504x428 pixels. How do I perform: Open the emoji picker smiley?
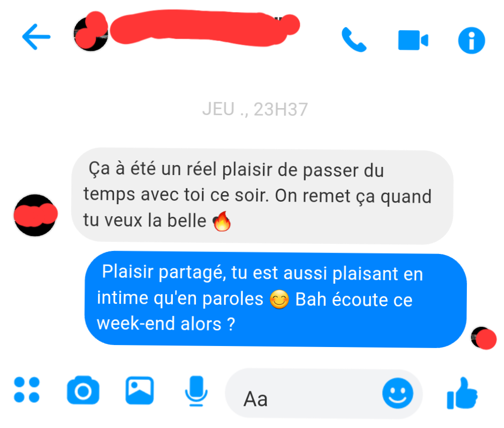[x=397, y=393]
